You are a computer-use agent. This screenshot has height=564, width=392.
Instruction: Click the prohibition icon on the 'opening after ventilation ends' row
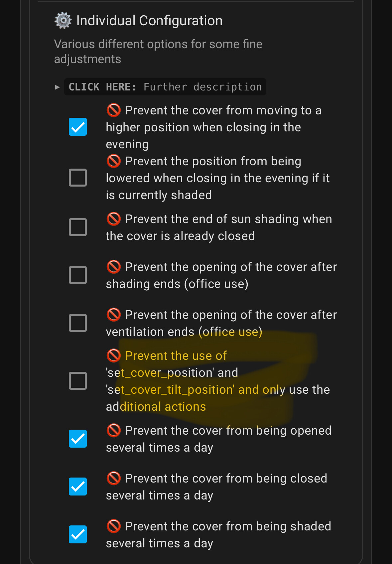(x=113, y=314)
